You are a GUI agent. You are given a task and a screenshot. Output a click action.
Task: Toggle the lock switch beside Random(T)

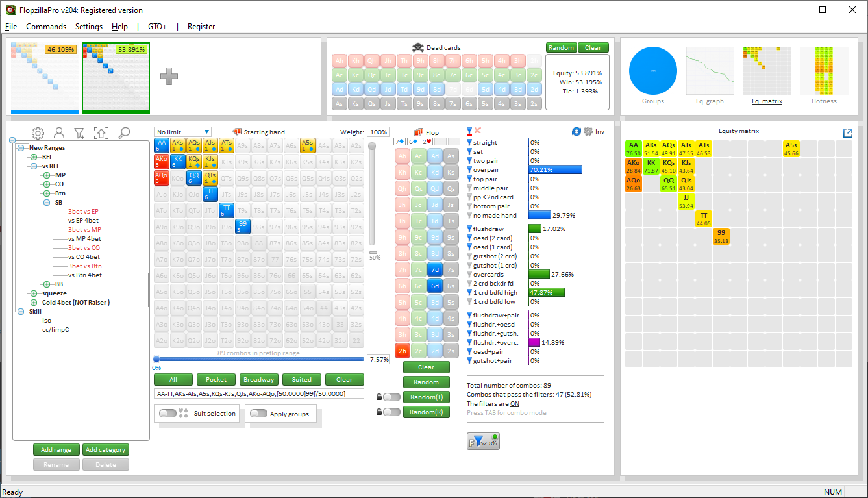click(391, 397)
